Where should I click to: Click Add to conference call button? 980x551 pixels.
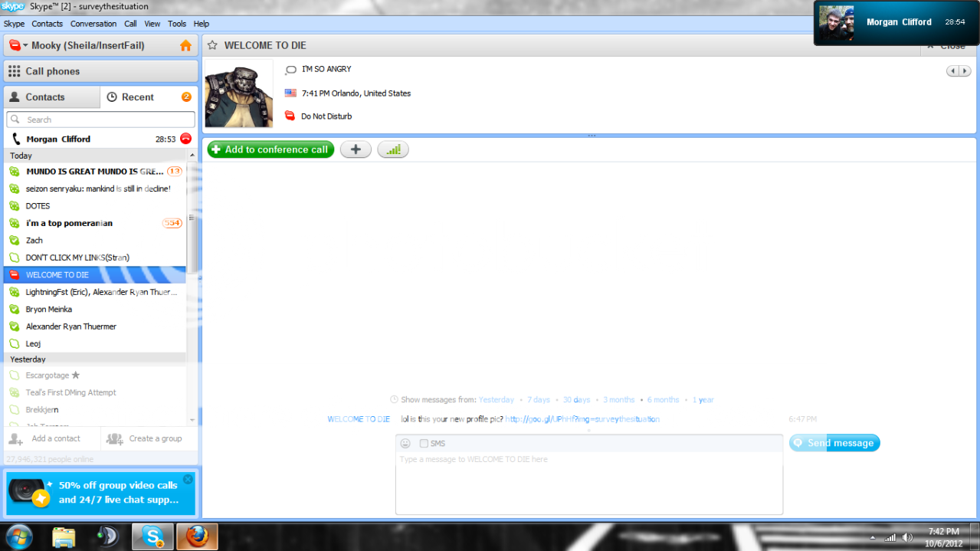pos(270,149)
